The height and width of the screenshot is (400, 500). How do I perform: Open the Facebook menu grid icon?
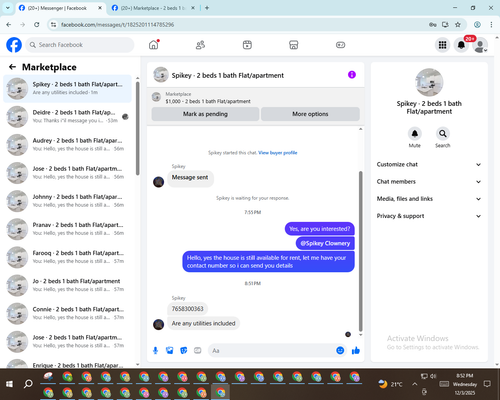pos(442,45)
